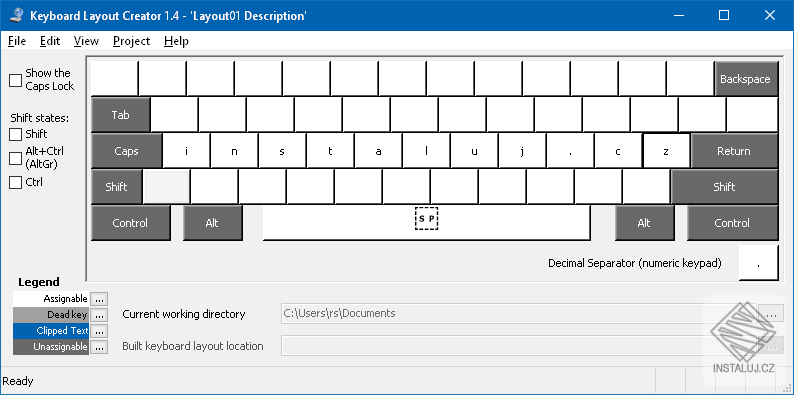Open color picker for Assignable legend

(x=99, y=299)
